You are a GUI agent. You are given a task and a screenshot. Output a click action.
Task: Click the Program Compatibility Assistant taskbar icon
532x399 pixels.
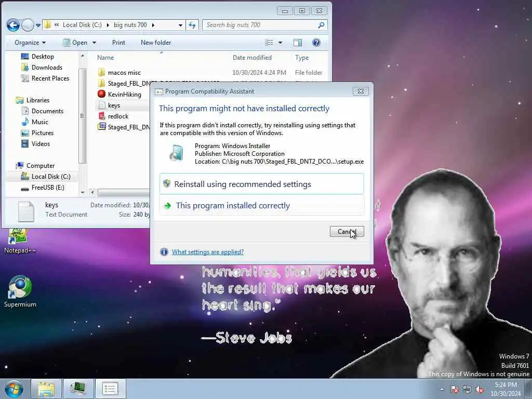pos(110,389)
